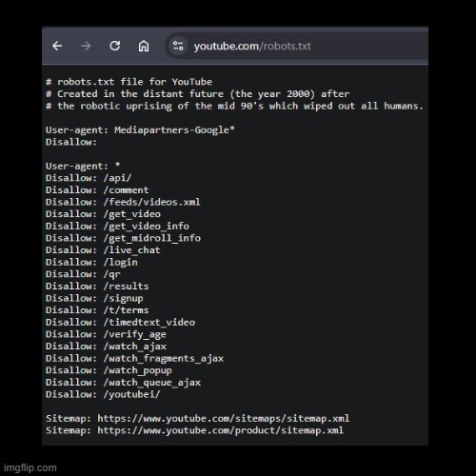
Task: Reload the page with refresh icon
Action: tap(114, 46)
